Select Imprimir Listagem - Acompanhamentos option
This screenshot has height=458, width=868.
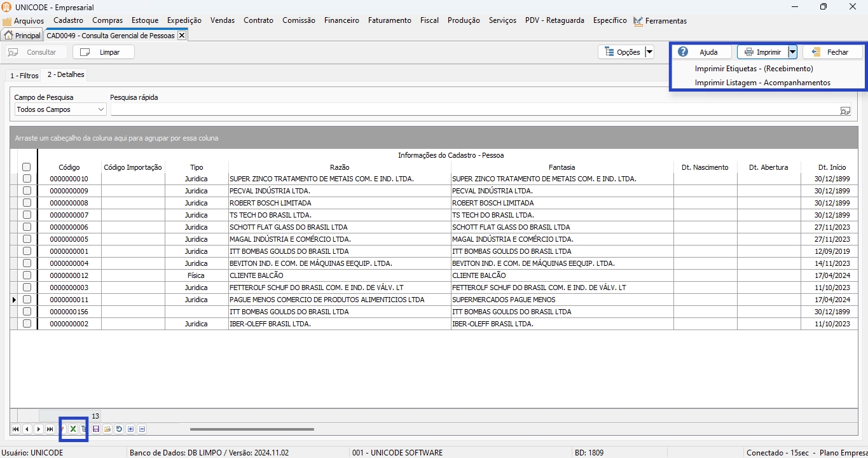[x=762, y=83]
